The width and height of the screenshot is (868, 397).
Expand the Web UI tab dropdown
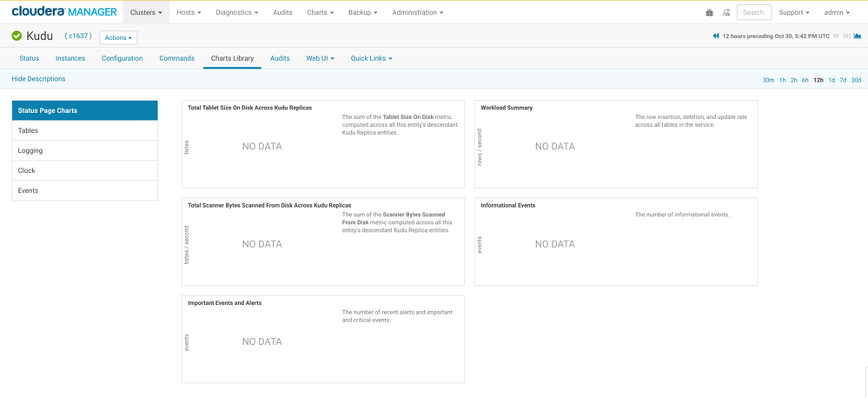[x=320, y=58]
